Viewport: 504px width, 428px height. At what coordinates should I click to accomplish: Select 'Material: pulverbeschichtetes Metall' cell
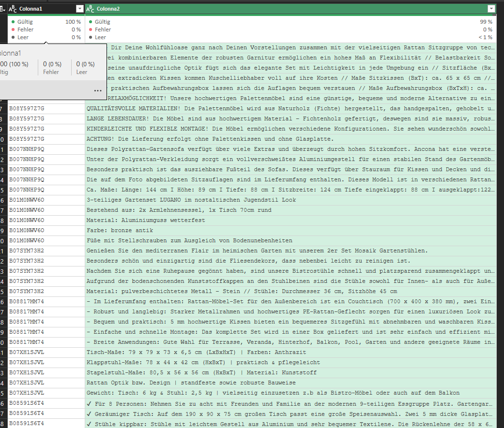click(290, 292)
